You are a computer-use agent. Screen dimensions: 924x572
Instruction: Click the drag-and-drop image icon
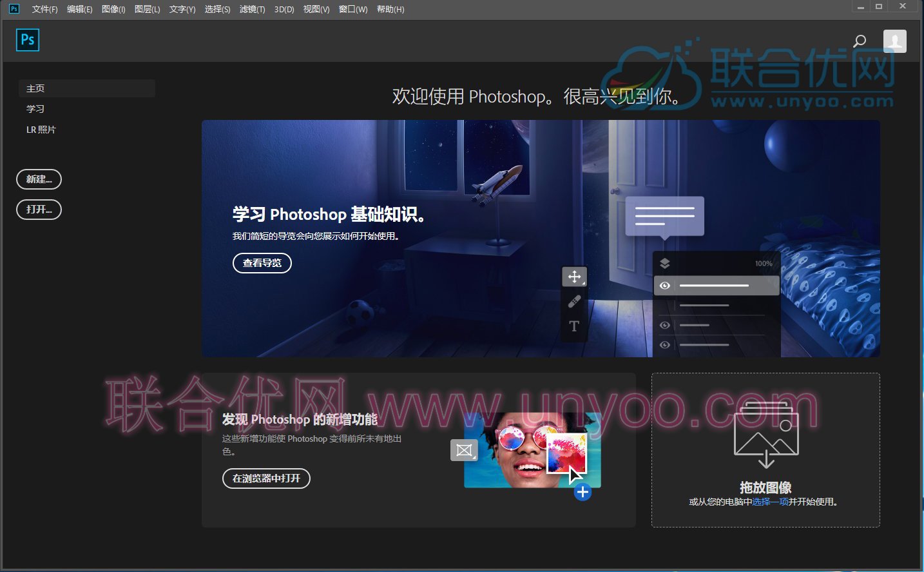coord(766,435)
